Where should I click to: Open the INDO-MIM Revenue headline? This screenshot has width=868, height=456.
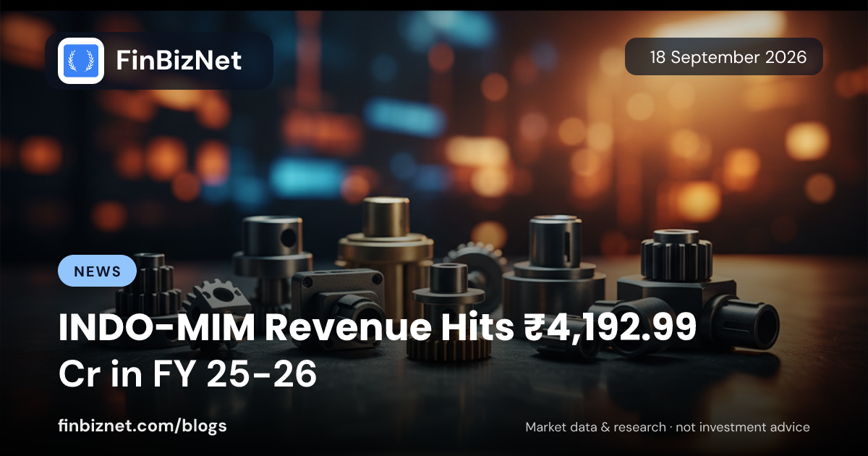click(377, 352)
